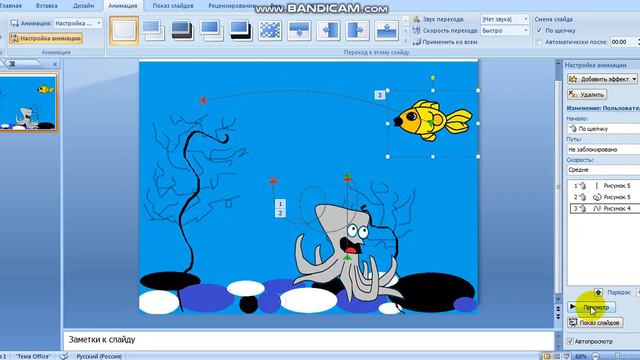
Task: Open the Анимация dropdown 'Настройка...'
Action: [78, 23]
